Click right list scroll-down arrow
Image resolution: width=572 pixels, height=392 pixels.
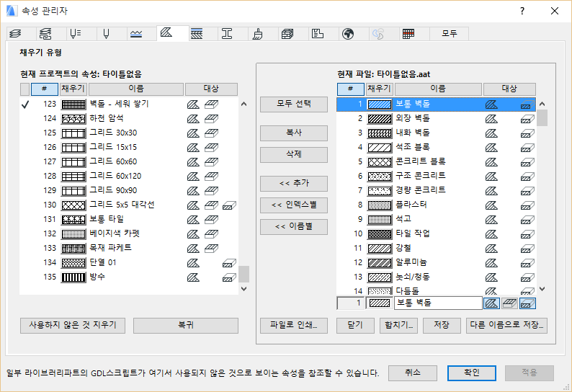click(x=542, y=289)
